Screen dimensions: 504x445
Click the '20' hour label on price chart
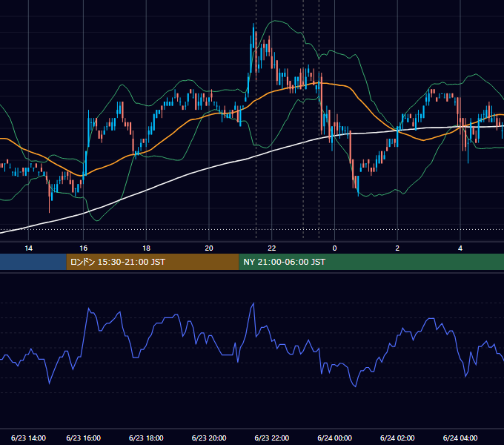[x=209, y=248]
